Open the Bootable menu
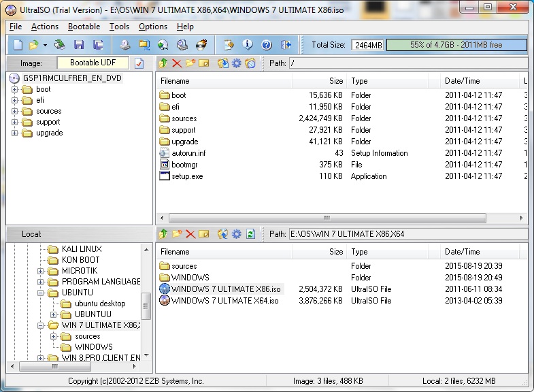The image size is (534, 392). coord(84,27)
